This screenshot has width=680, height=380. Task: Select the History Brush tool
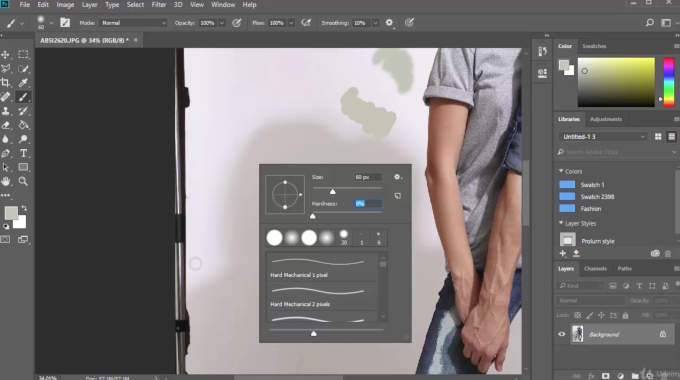(x=23, y=111)
